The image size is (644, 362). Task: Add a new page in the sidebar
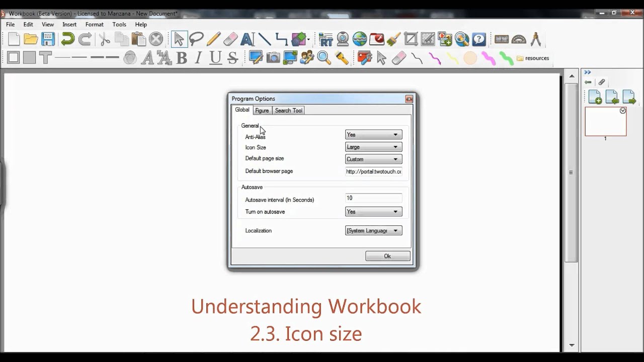pos(595,96)
